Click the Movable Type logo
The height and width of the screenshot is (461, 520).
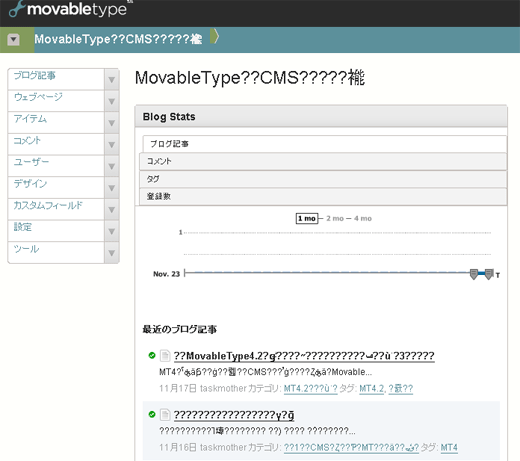[68, 9]
